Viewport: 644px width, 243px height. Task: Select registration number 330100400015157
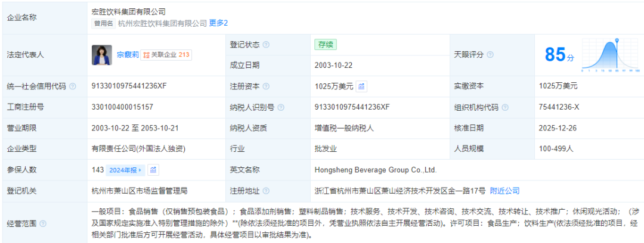coord(122,107)
